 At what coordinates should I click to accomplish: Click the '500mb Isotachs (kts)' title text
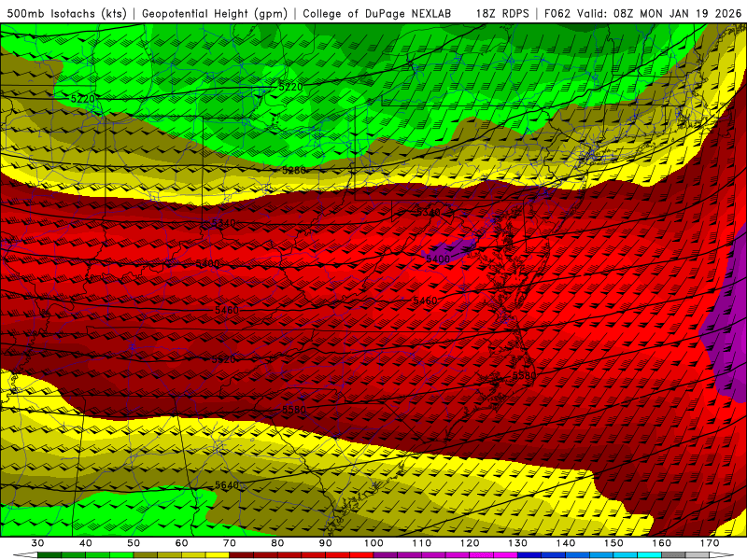pos(66,13)
